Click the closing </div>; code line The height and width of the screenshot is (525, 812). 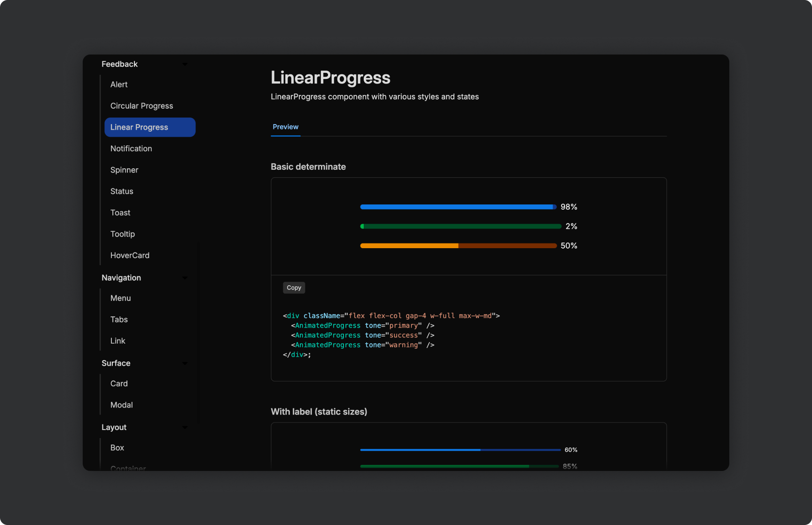[297, 355]
